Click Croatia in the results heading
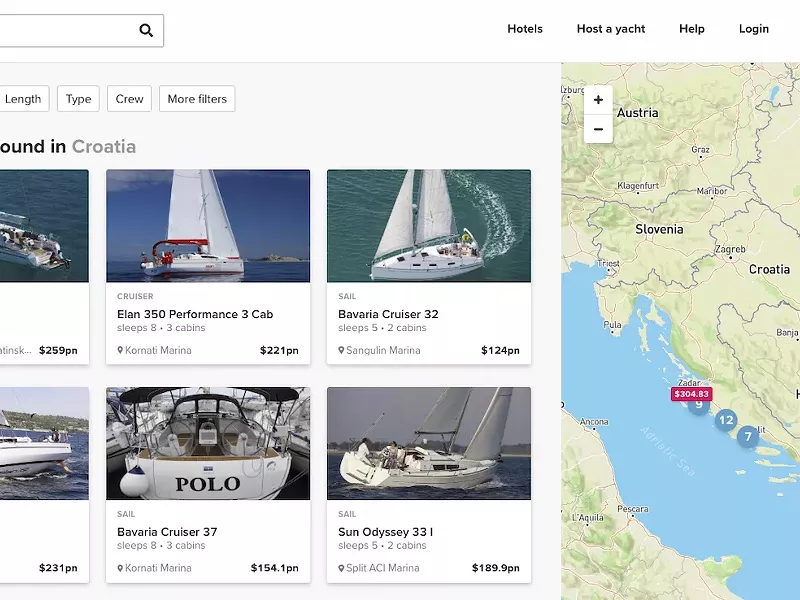The image size is (800, 600). click(104, 147)
